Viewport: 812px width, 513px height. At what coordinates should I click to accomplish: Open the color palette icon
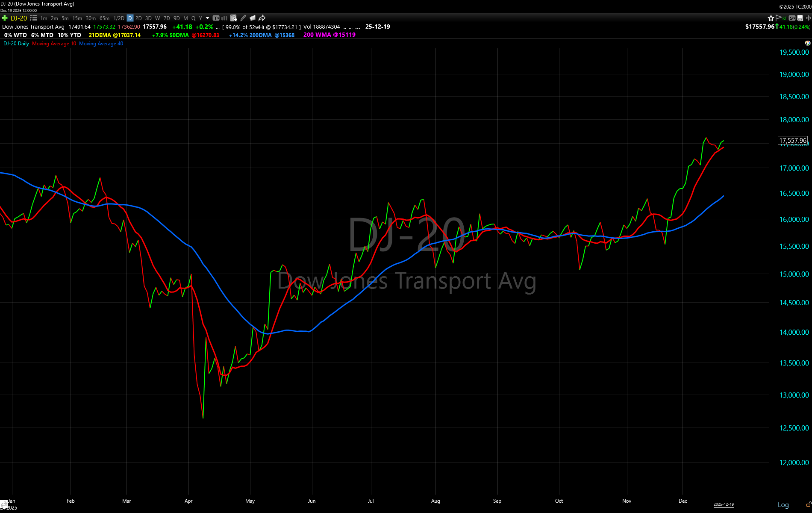click(807, 43)
